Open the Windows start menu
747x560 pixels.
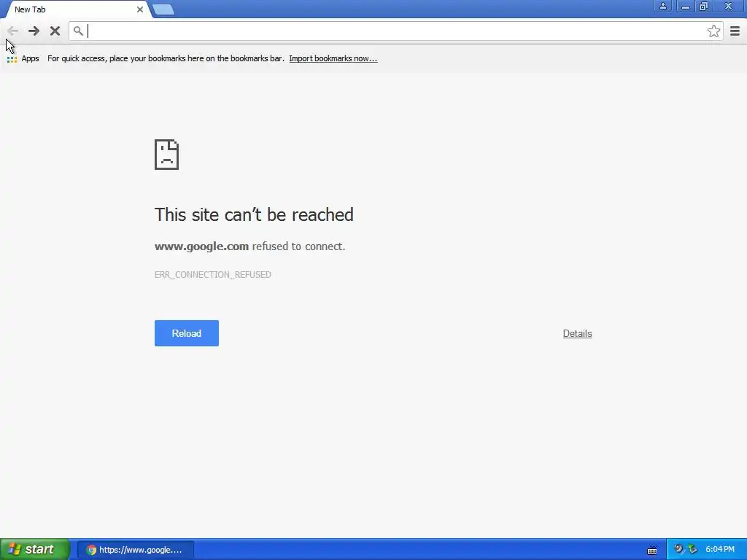pos(35,550)
